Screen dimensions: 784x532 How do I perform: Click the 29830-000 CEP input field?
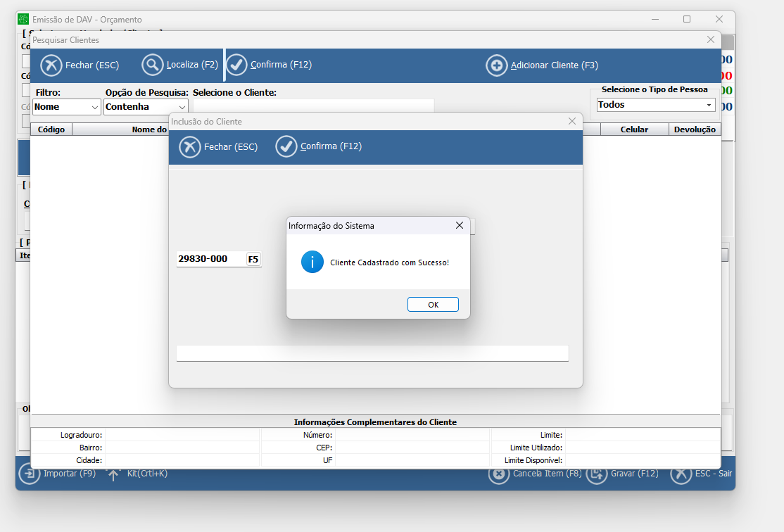click(x=210, y=259)
